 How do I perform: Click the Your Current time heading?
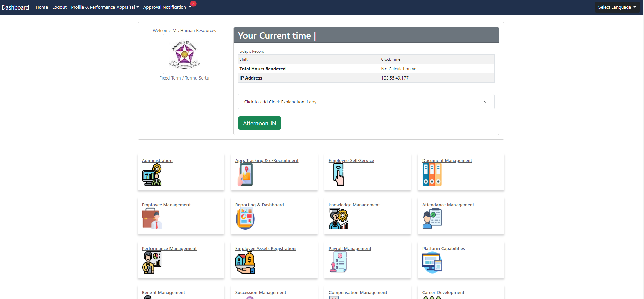277,35
